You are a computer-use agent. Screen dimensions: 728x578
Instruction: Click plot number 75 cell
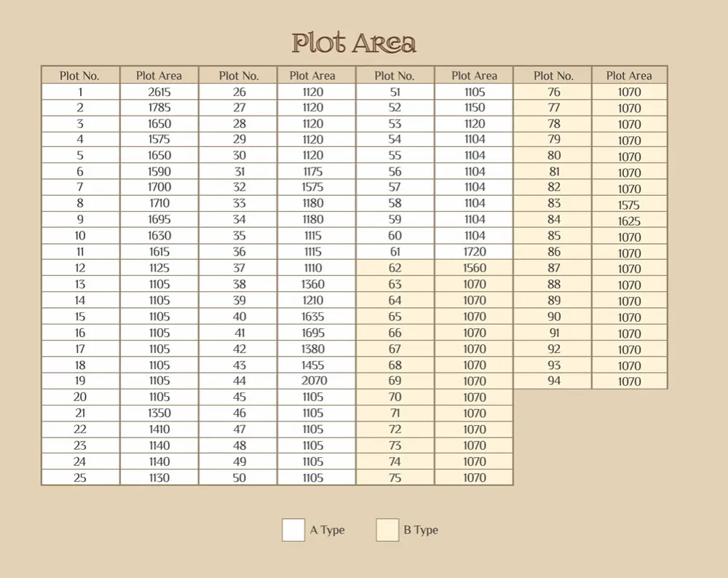pos(395,478)
